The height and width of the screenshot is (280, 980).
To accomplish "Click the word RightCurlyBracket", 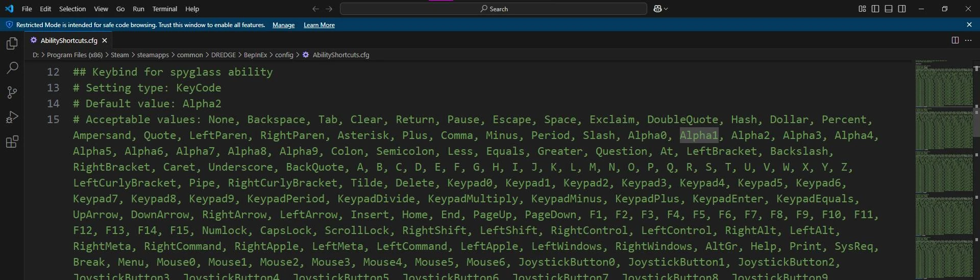I will click(x=282, y=183).
